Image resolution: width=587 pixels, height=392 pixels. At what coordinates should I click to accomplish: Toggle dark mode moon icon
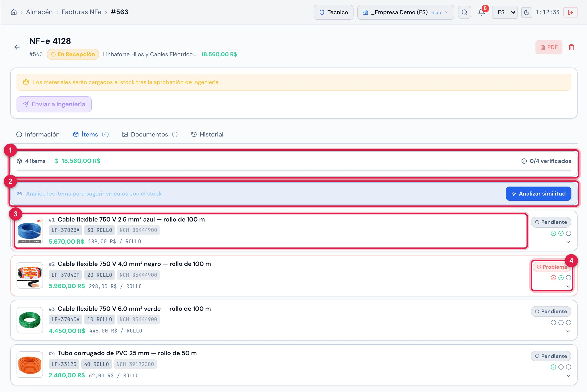coord(527,13)
